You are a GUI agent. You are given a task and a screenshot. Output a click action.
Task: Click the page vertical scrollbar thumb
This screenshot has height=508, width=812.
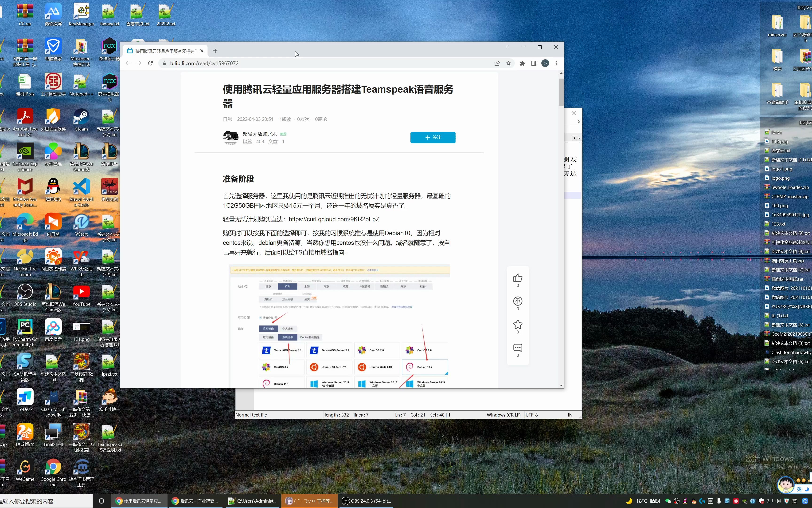pos(561,92)
